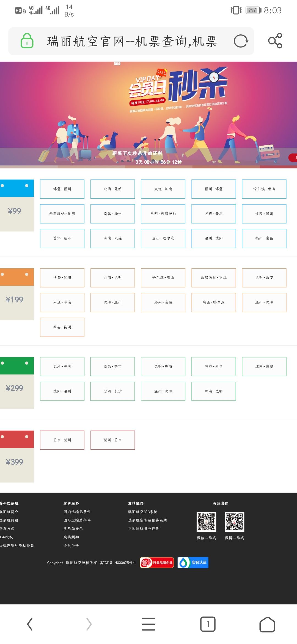297x644 pixels.
Task: Tap the green padlock security icon
Action: coord(27,41)
